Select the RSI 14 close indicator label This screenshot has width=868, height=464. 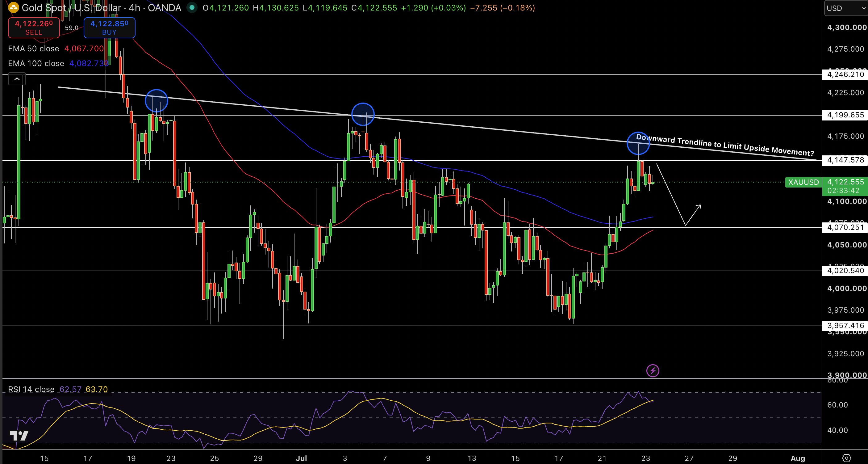coord(31,389)
